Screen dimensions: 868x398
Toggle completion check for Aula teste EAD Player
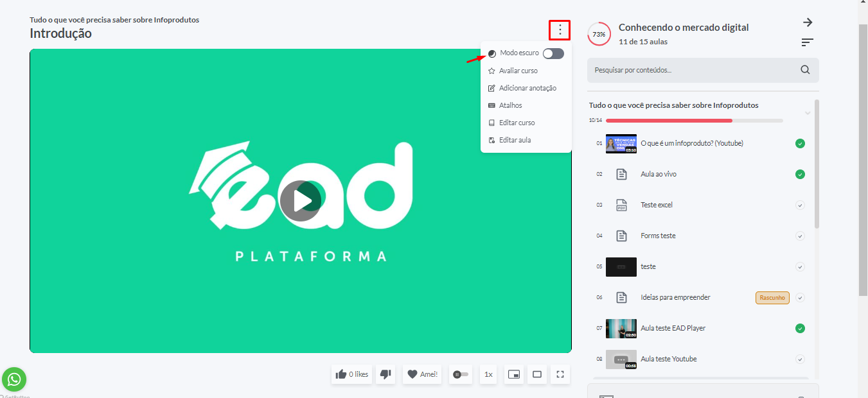point(800,328)
